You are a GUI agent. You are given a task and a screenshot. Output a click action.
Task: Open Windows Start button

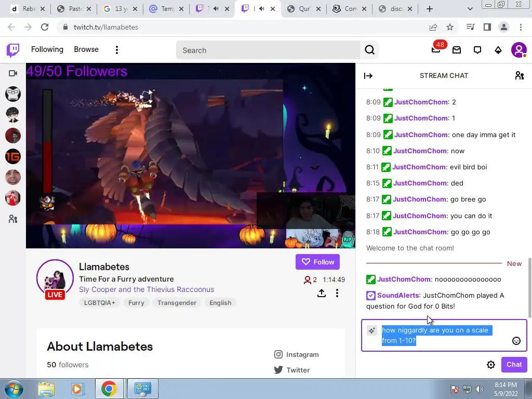tap(14, 389)
